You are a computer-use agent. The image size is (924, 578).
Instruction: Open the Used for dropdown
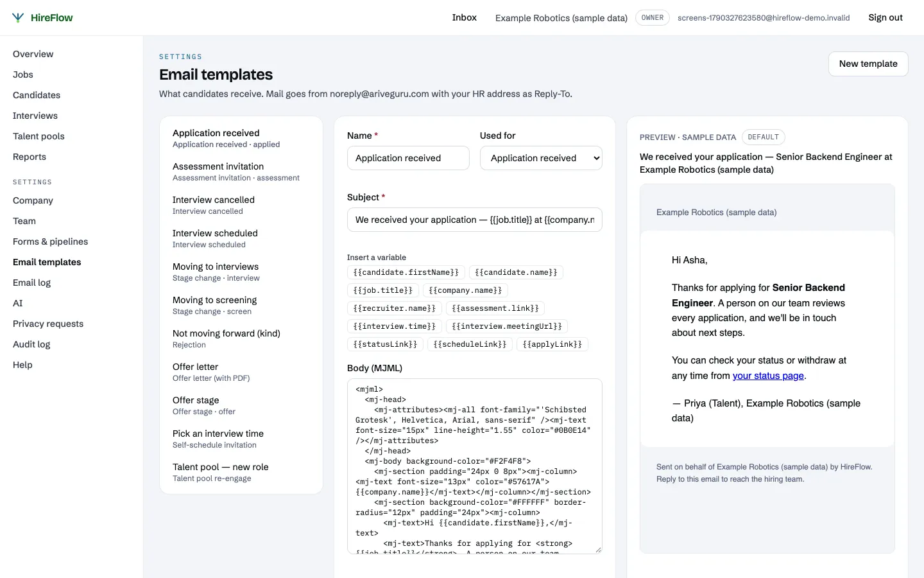pyautogui.click(x=541, y=158)
